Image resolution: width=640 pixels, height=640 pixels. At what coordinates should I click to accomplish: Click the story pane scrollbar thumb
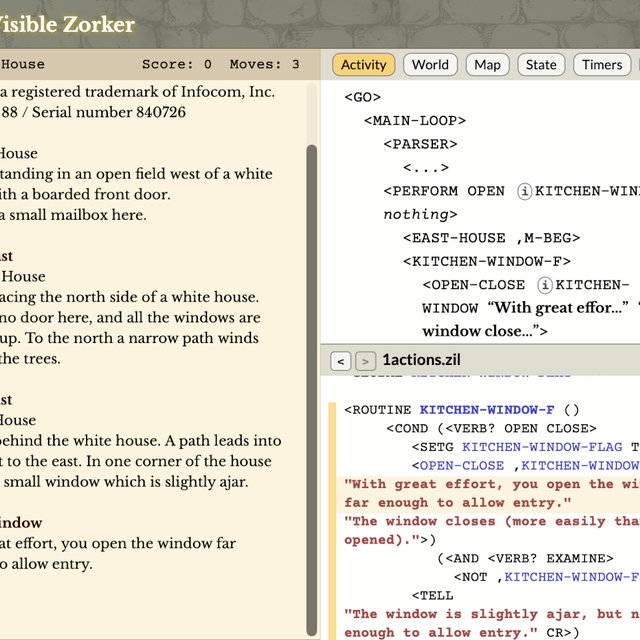pyautogui.click(x=312, y=390)
